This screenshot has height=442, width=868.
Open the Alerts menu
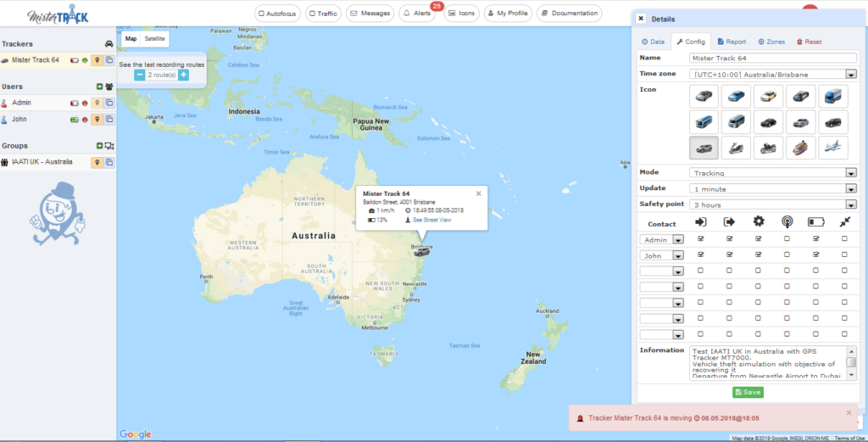click(x=417, y=14)
